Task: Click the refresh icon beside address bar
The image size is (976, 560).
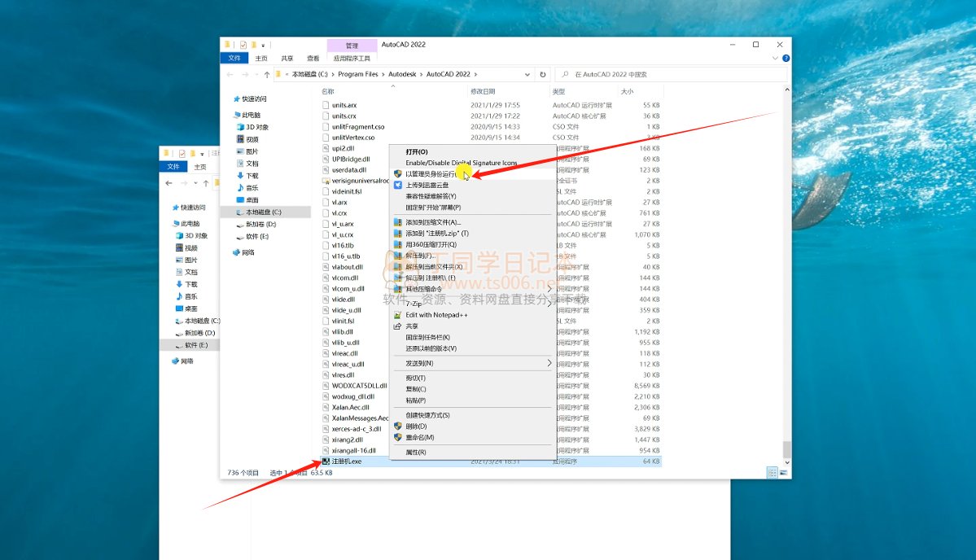Action: coord(543,74)
